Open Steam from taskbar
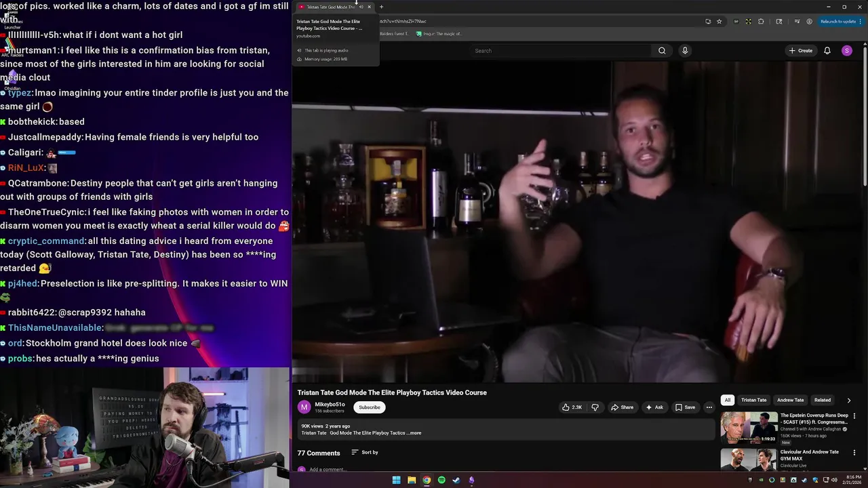Image resolution: width=868 pixels, height=488 pixels. pyautogui.click(x=456, y=480)
